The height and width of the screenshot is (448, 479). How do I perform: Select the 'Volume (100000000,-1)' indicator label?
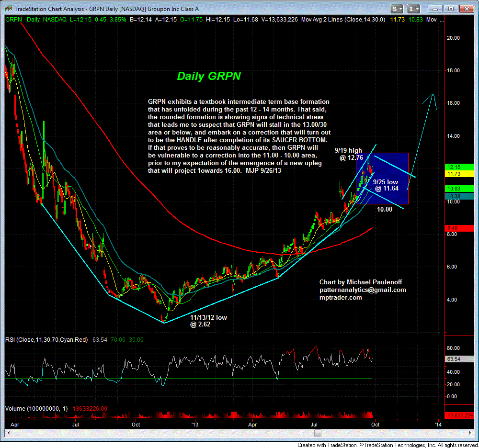[x=36, y=409]
